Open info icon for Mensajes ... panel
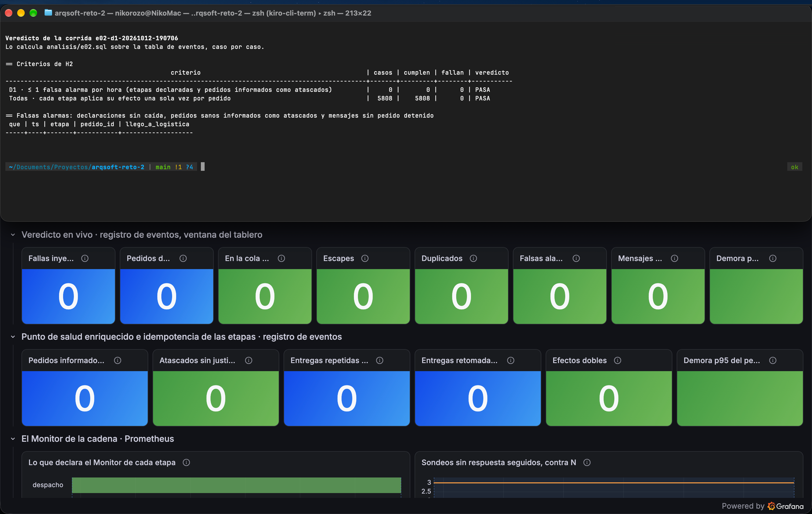Image resolution: width=812 pixels, height=514 pixels. click(x=675, y=258)
